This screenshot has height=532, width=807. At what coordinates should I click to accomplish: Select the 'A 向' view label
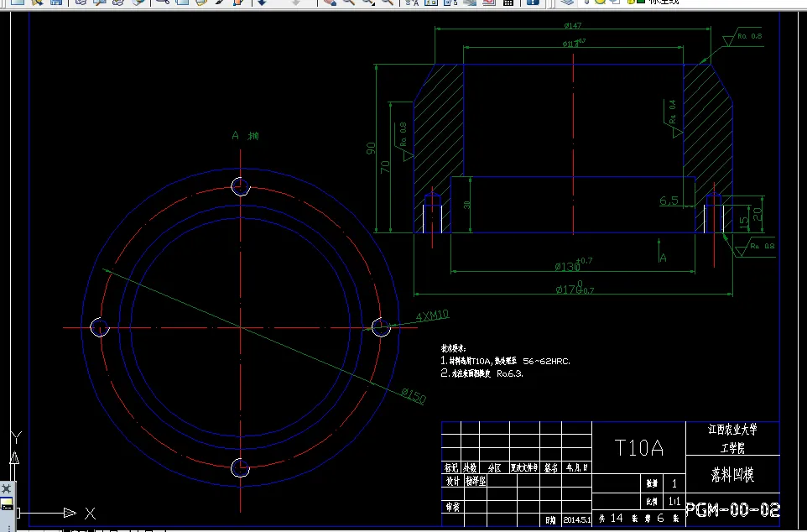tap(246, 135)
